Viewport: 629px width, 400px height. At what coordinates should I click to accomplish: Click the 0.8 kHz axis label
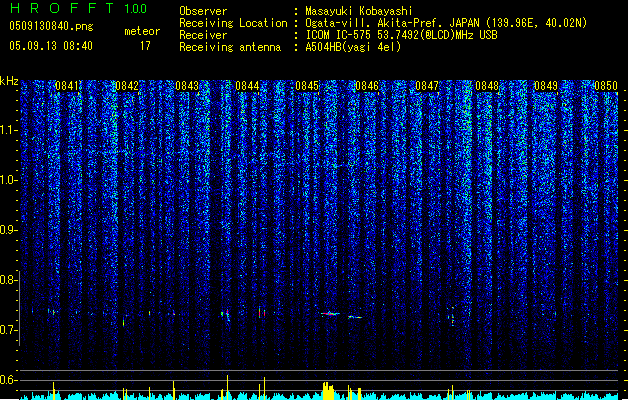(x=7, y=280)
